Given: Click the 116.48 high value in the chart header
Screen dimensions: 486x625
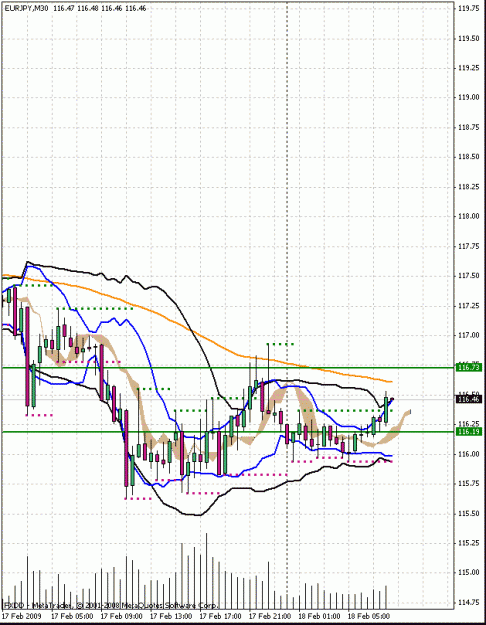Looking at the screenshot, I should pos(87,8).
